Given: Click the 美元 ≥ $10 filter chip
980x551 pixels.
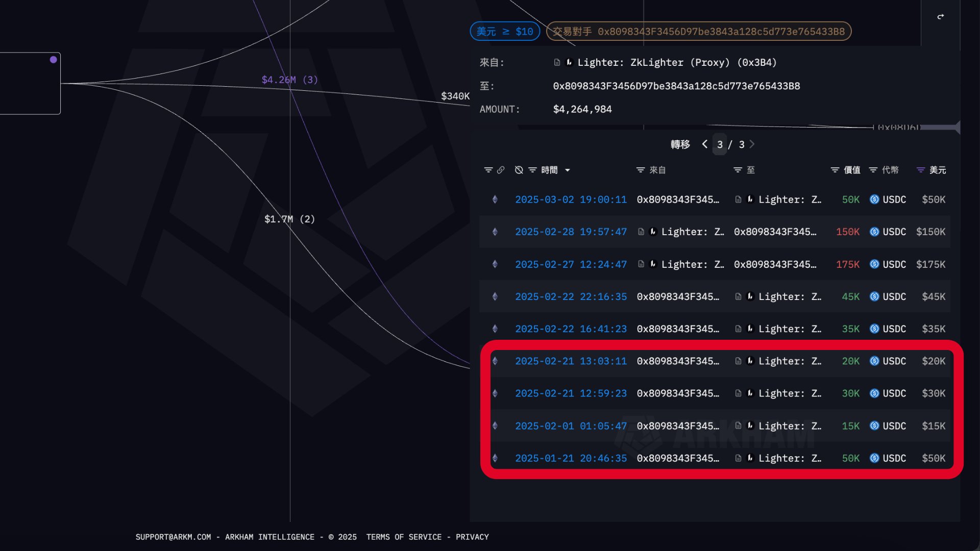Looking at the screenshot, I should 504,32.
